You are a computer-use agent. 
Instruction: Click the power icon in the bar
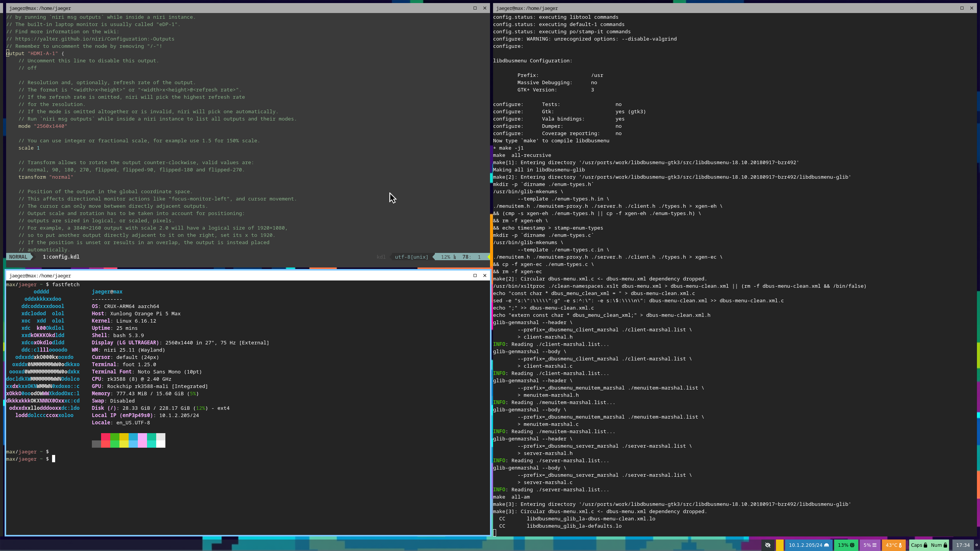click(976, 545)
